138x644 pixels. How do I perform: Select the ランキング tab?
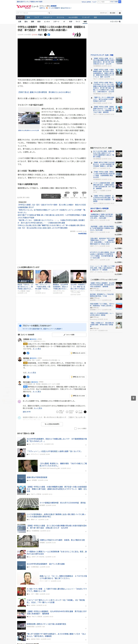(86, 17)
